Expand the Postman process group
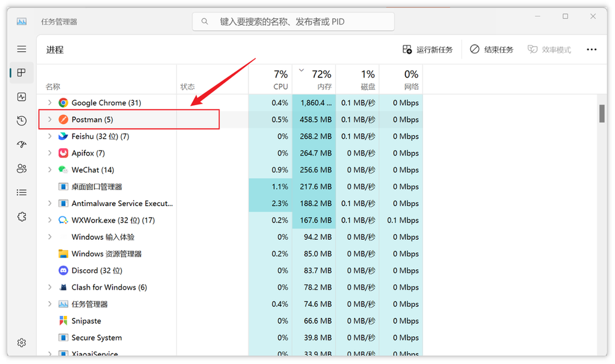This screenshot has height=364, width=615. point(50,119)
